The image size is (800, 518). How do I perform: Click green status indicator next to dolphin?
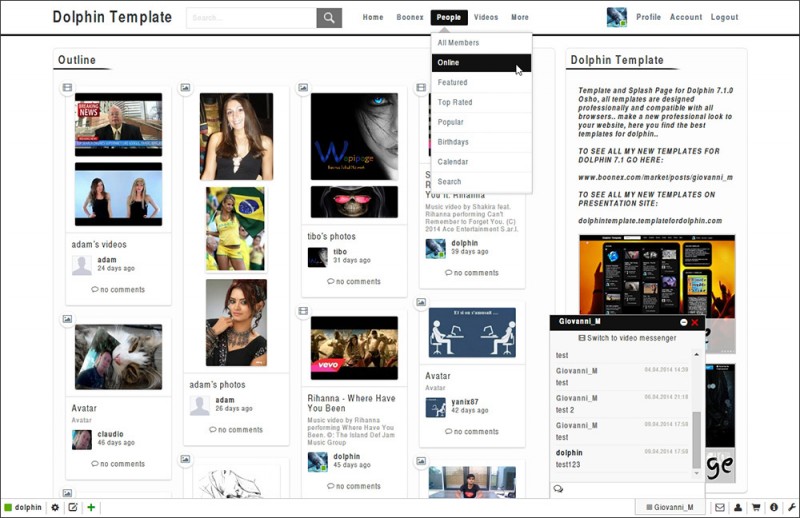[8, 507]
